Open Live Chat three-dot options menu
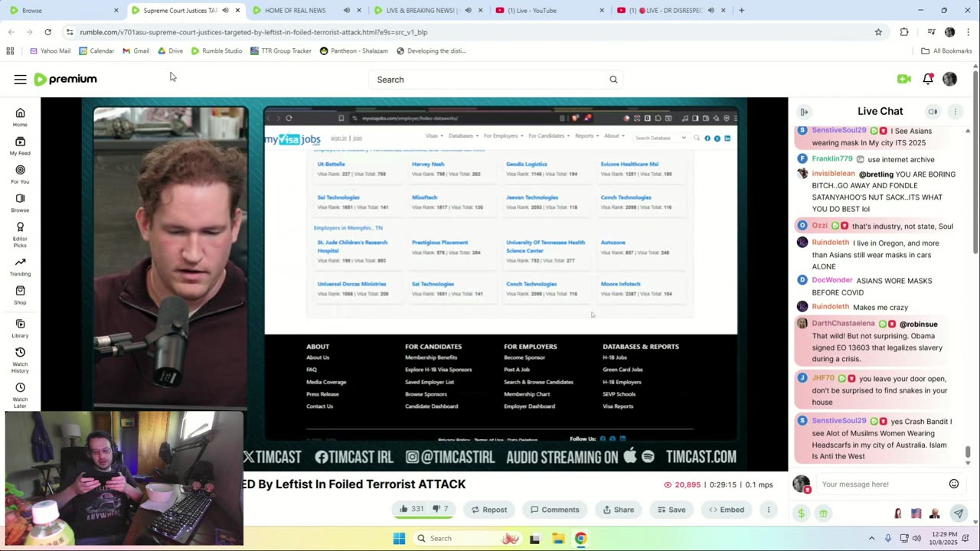 (955, 112)
